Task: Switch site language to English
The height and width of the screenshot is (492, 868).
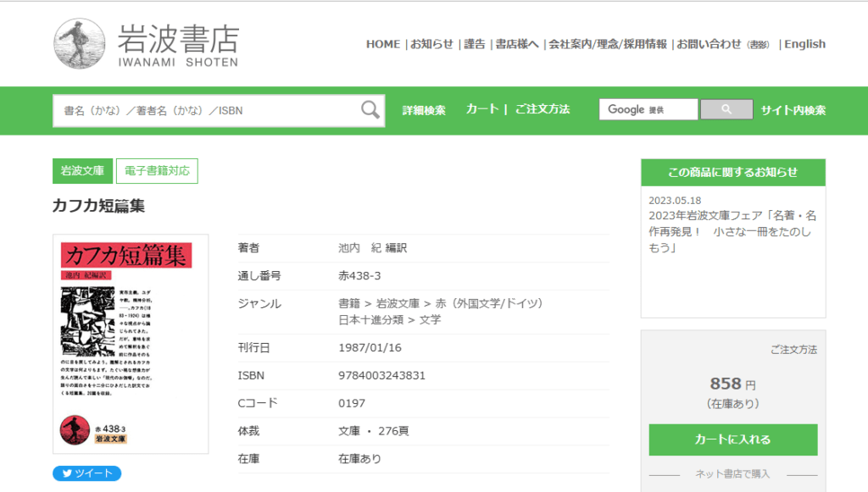Action: tap(804, 44)
